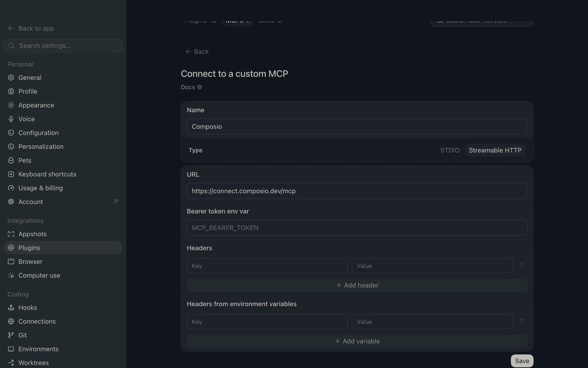Click the Appshots capture icon
Viewport: 588px width, 368px height.
(x=11, y=234)
